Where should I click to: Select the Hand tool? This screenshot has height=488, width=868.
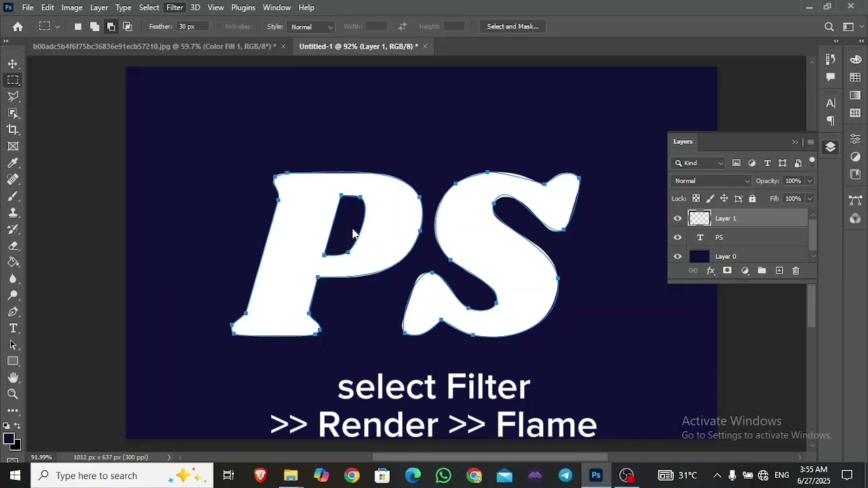point(13,378)
